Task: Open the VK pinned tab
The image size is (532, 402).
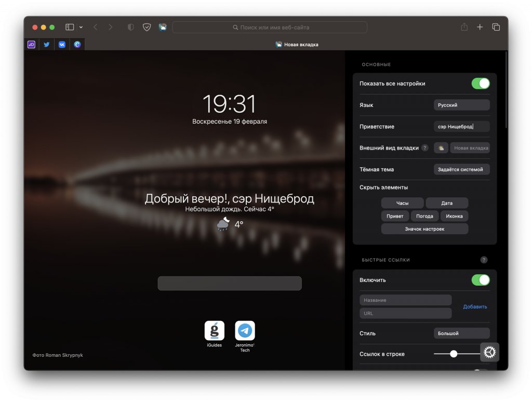Action: click(62, 45)
